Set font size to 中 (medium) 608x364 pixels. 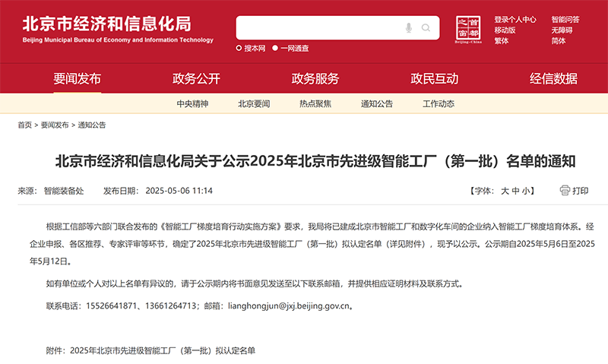515,191
